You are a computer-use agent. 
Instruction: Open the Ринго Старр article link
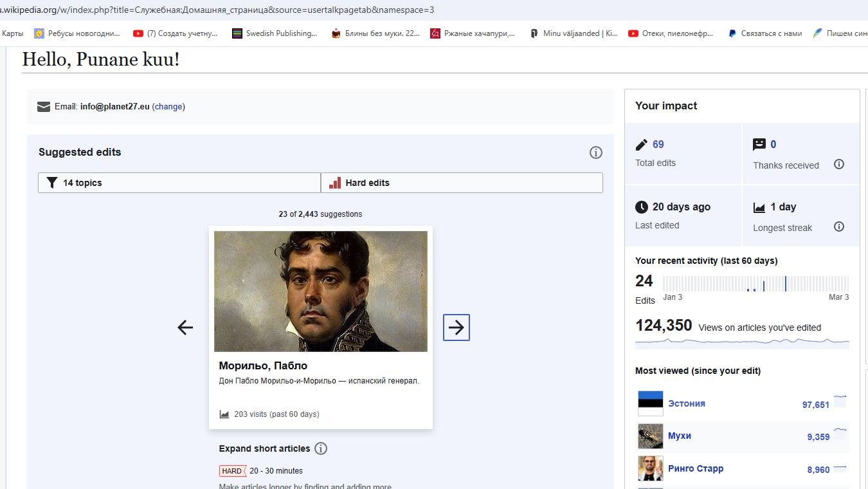(x=695, y=468)
